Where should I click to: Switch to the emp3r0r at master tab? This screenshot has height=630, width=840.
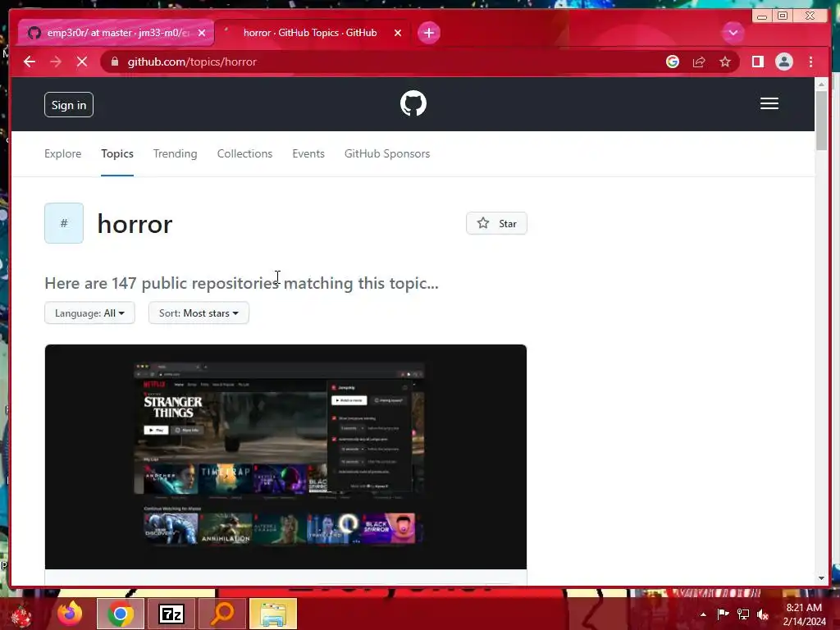coord(116,33)
